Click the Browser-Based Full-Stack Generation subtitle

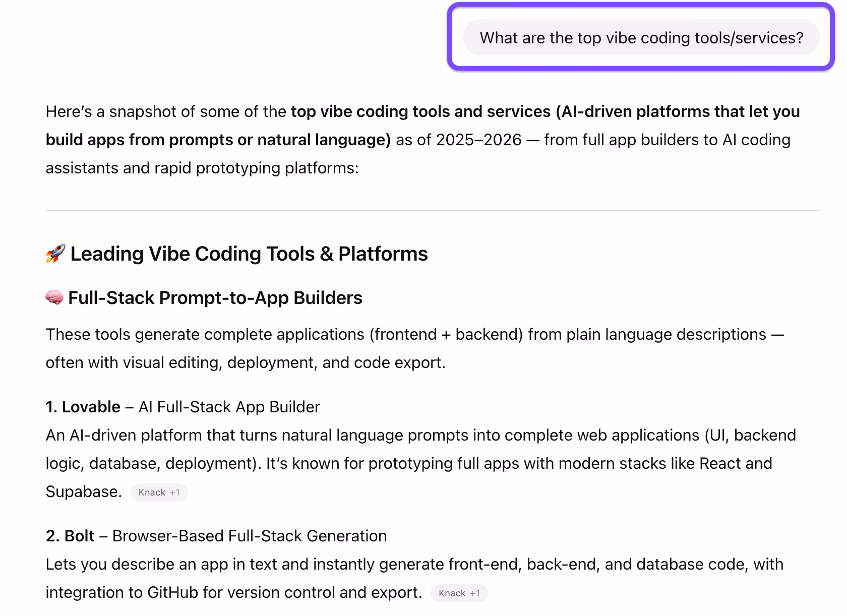click(x=250, y=536)
